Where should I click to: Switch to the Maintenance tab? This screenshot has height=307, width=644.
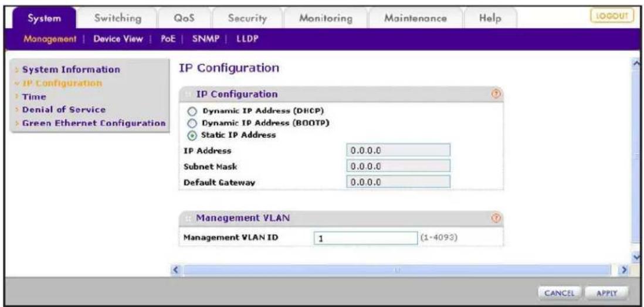415,19
